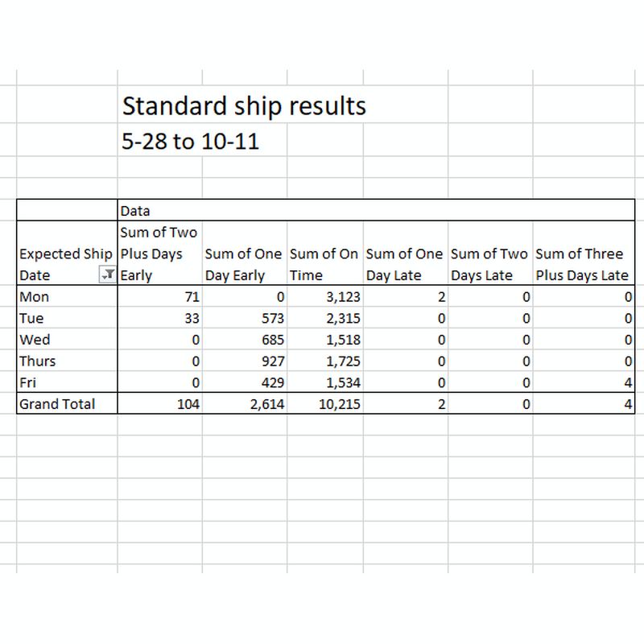Select the 'Sum of Two Plus Days Early' header
This screenshot has height=644, width=644.
[159, 254]
